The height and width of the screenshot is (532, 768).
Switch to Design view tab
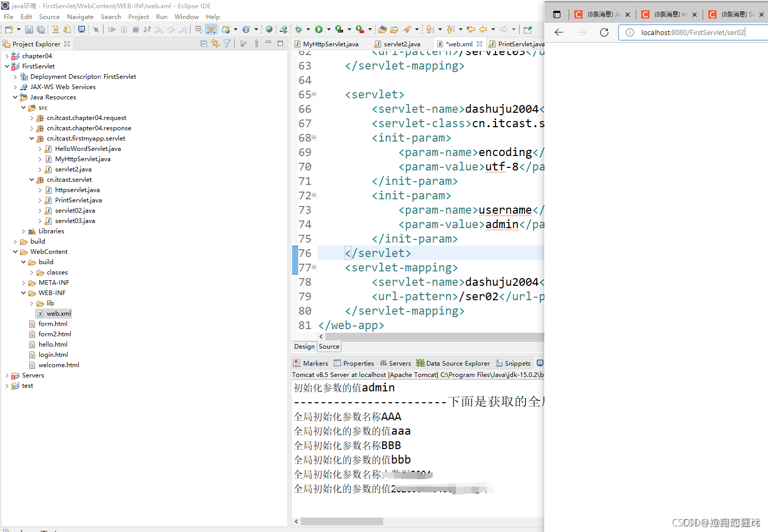tap(304, 347)
